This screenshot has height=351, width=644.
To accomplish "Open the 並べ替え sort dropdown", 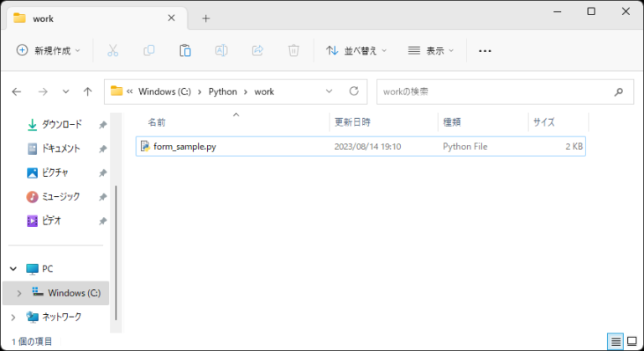I will [356, 50].
